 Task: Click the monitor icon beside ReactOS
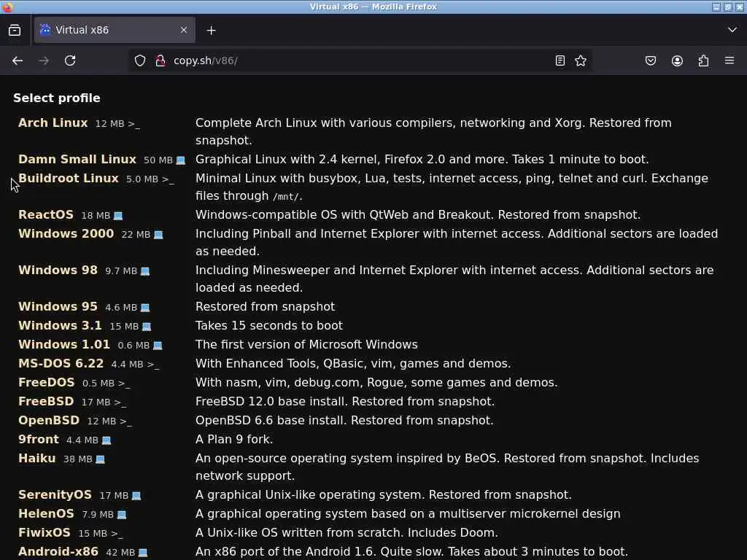(x=118, y=216)
